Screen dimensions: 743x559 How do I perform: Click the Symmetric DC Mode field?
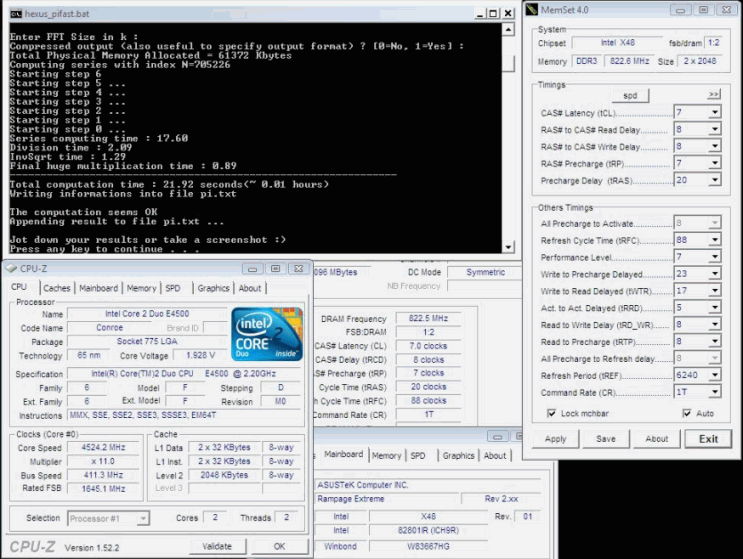coord(484,272)
